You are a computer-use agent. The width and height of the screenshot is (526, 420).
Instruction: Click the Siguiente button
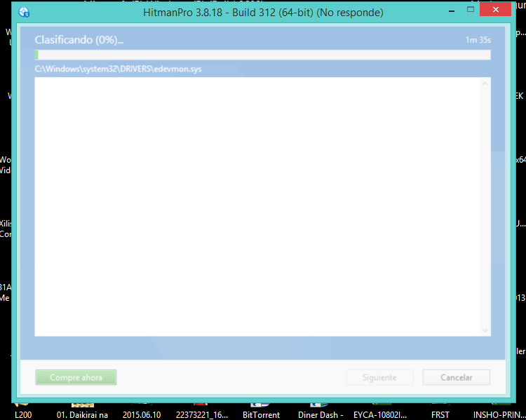coord(379,377)
